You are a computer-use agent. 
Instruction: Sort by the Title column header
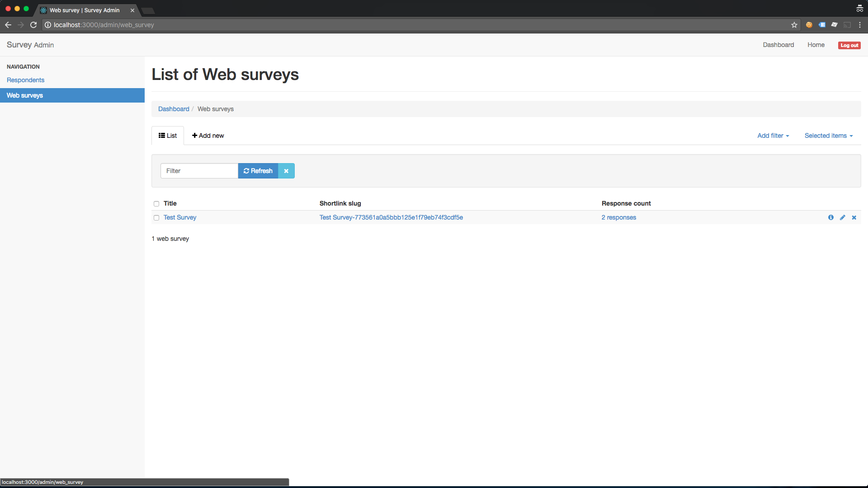170,203
